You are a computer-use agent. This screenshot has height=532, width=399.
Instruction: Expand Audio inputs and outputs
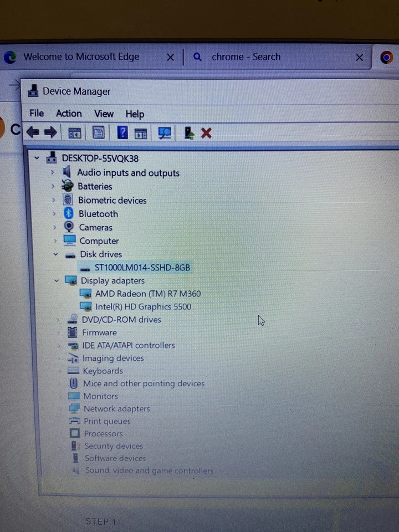[52, 172]
